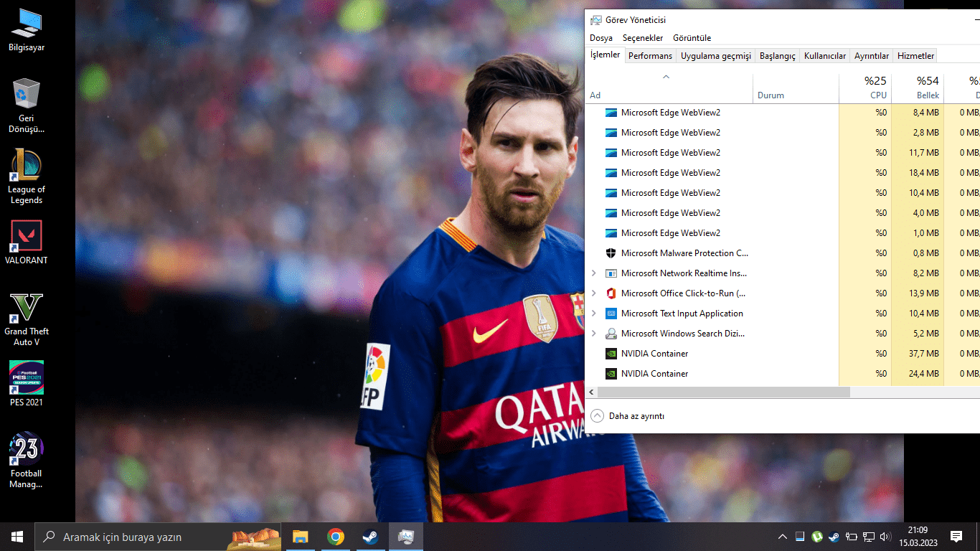Select the Football Manager 23 desktop shortcut
Screen dimensions: 980x551
click(x=27, y=461)
